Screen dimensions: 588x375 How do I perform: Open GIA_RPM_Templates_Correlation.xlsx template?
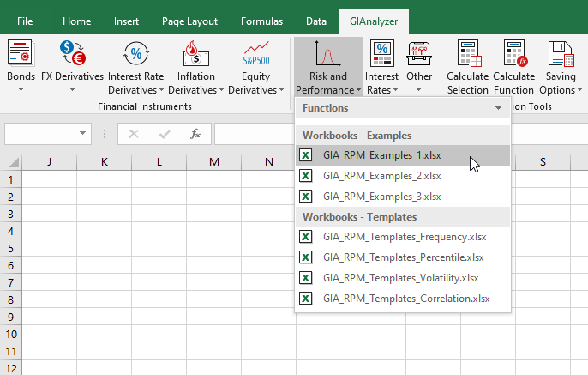403,299
